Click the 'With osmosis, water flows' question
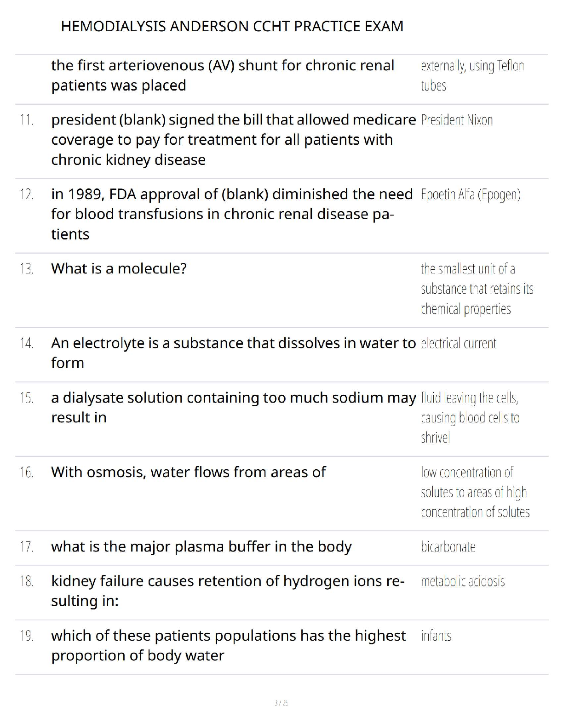This screenshot has height=728, width=563. point(189,472)
